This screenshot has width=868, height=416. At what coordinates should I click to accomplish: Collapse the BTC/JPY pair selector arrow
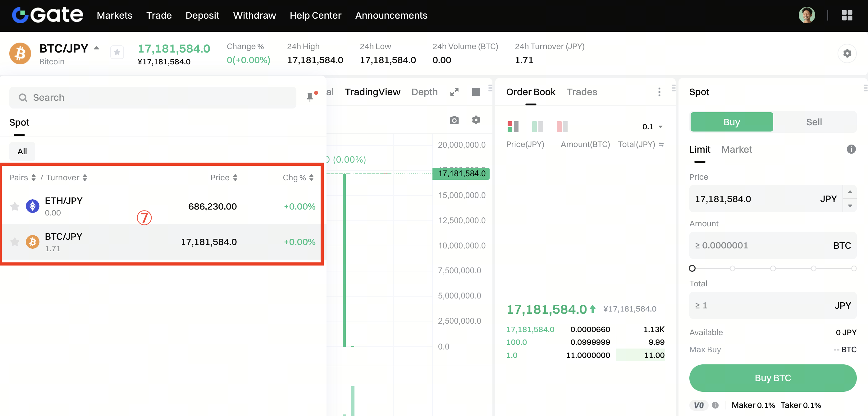(x=96, y=48)
